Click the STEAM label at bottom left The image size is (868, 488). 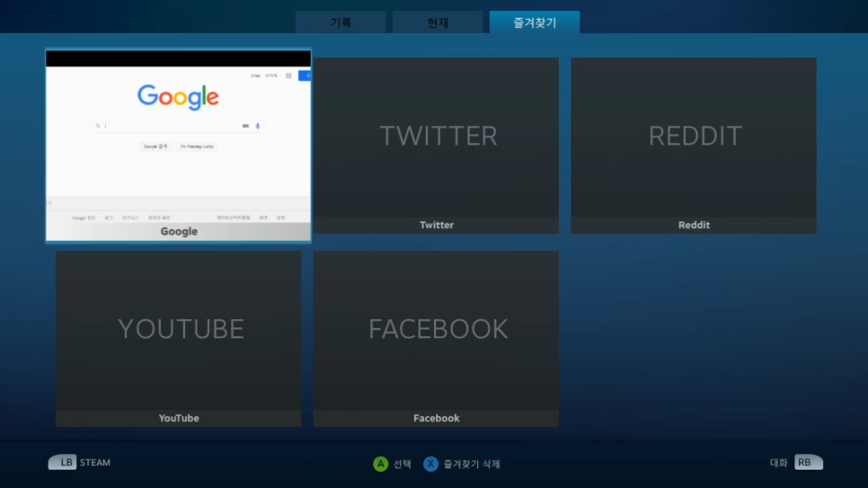(95, 462)
